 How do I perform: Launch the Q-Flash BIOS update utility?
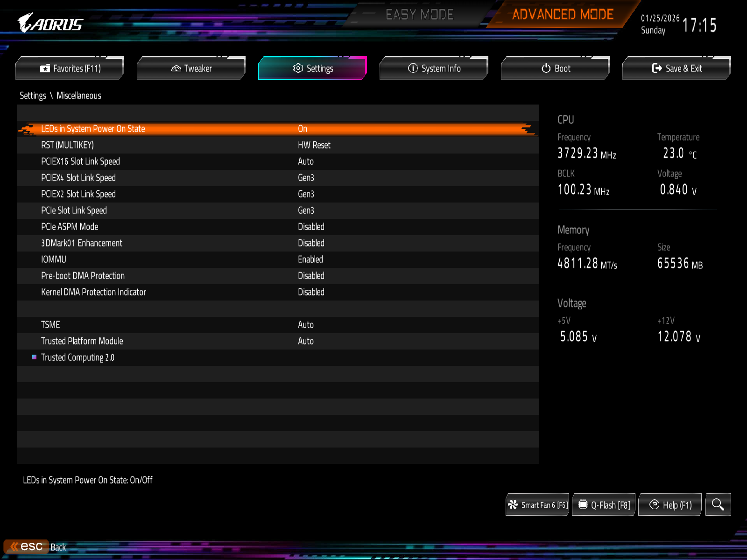[604, 505]
